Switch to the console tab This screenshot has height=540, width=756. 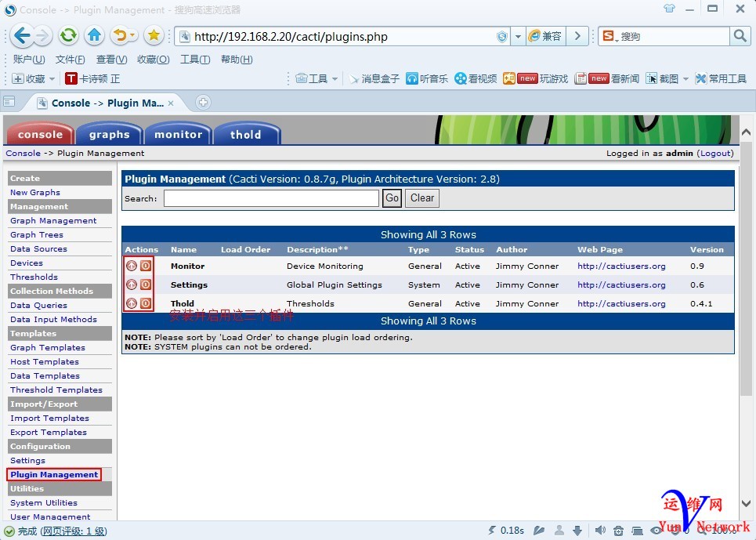40,134
